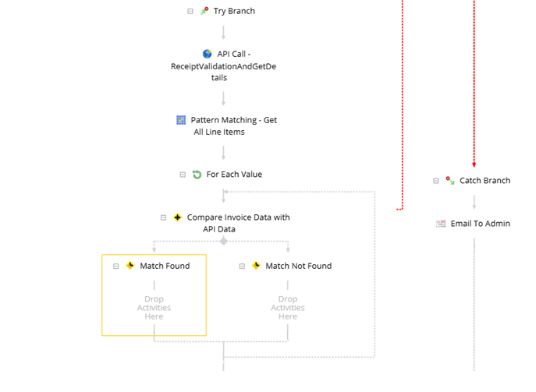Collapse the Catch Branch node

[x=436, y=180]
